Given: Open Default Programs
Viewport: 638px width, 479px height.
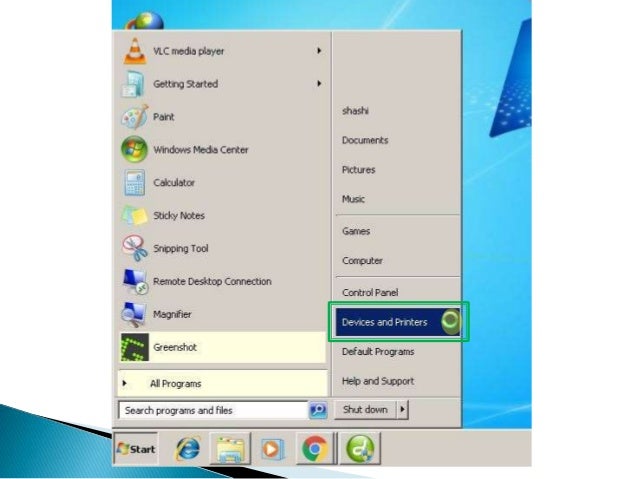Looking at the screenshot, I should coord(398,352).
